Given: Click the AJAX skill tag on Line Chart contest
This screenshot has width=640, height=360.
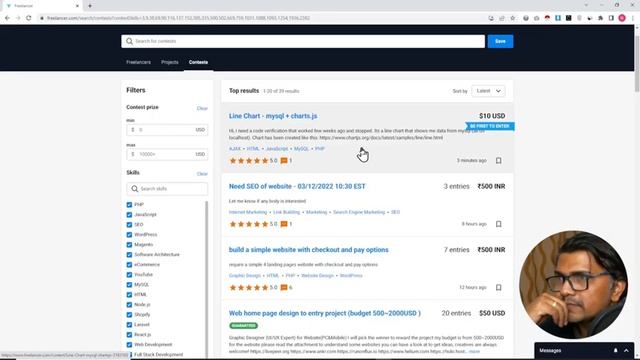Looking at the screenshot, I should pyautogui.click(x=235, y=149).
